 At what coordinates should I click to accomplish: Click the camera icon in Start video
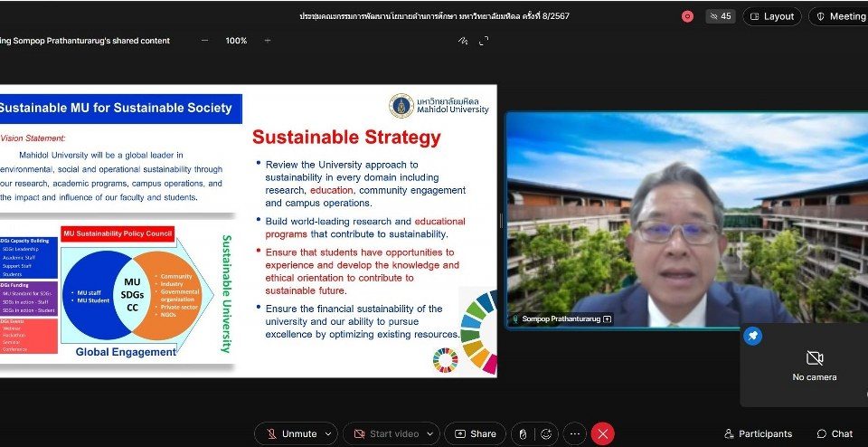[x=359, y=433]
